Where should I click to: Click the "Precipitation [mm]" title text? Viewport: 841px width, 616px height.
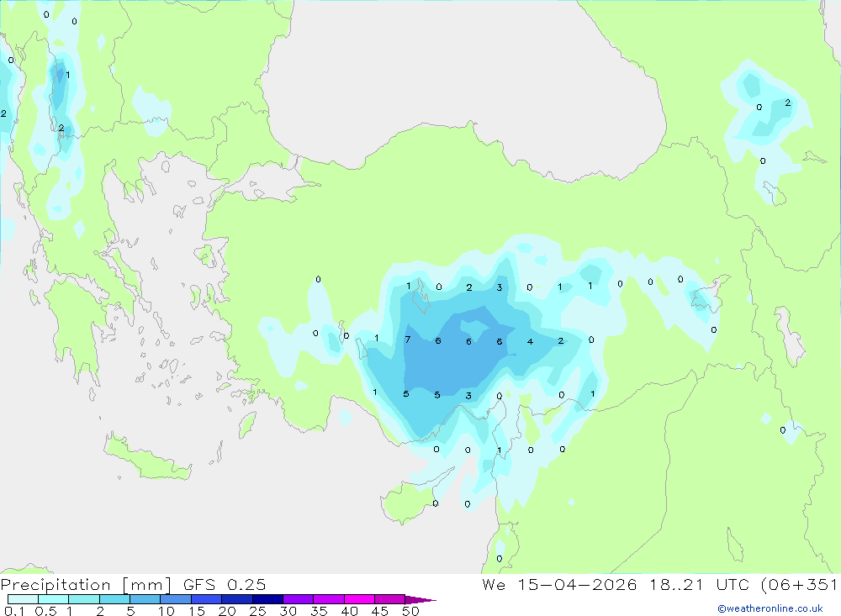click(x=86, y=585)
